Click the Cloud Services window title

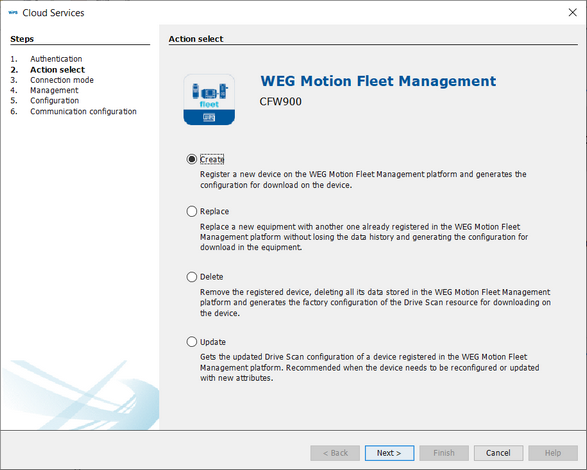tap(53, 13)
